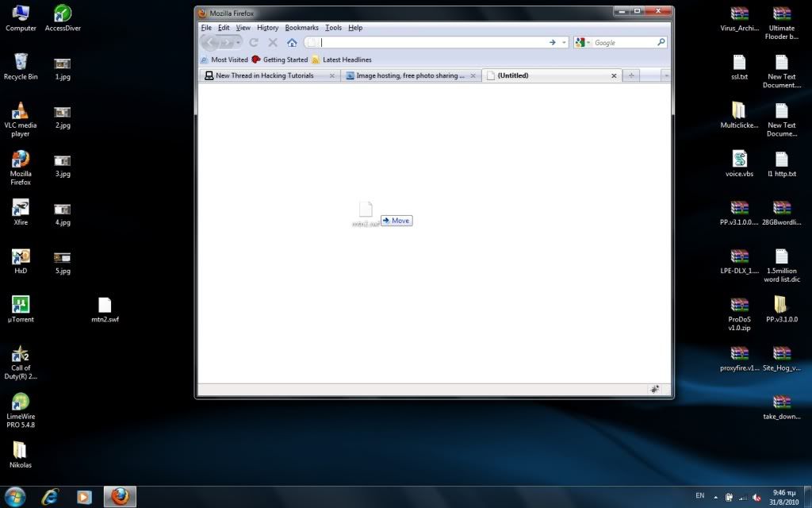
Task: Close the (Untitled) tab
Action: pos(614,75)
